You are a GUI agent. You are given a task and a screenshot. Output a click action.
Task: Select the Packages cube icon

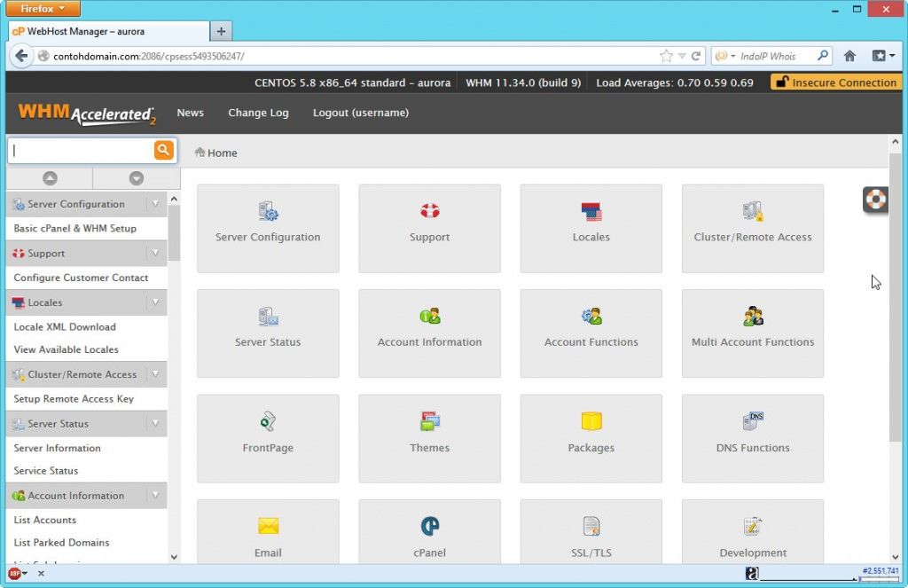click(591, 420)
